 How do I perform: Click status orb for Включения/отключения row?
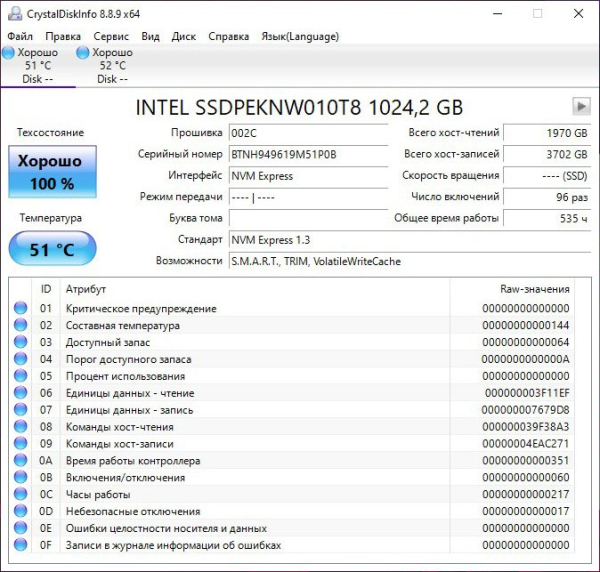(21, 477)
